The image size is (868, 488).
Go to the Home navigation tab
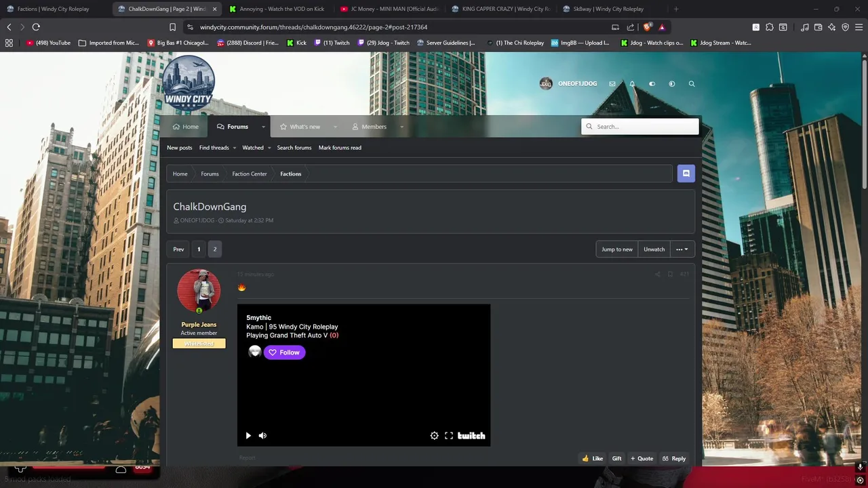pyautogui.click(x=186, y=127)
